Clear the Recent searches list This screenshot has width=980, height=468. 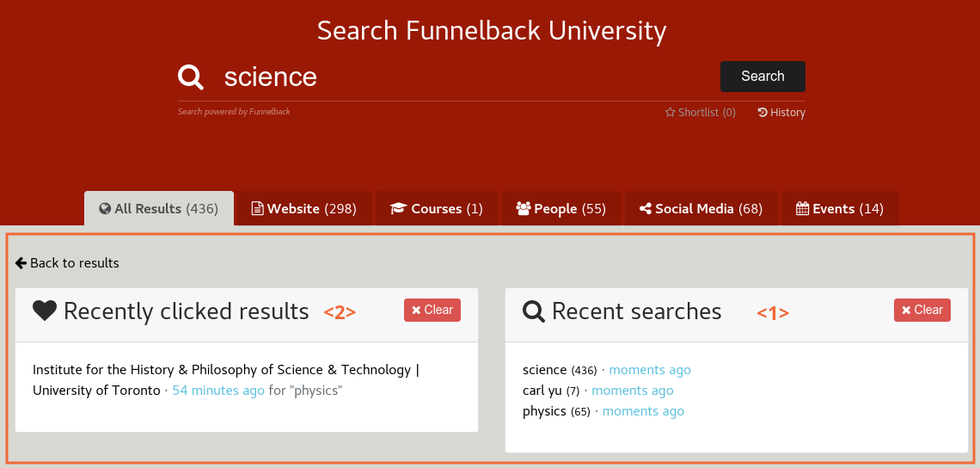[922, 311]
